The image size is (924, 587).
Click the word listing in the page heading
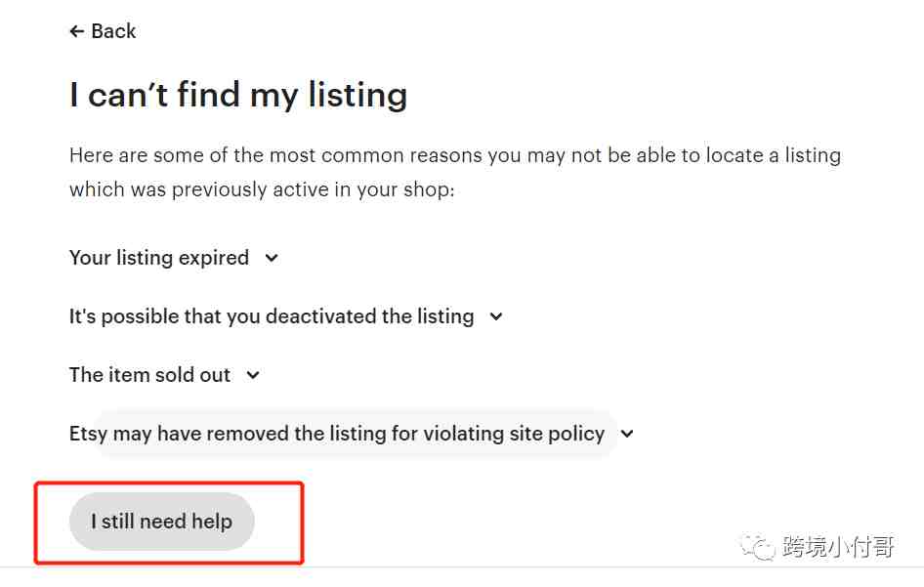point(358,95)
